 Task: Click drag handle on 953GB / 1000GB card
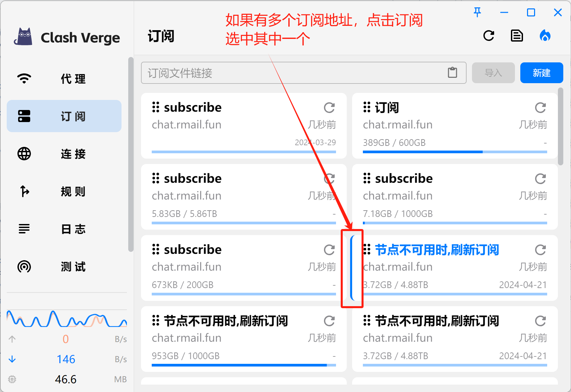click(156, 321)
